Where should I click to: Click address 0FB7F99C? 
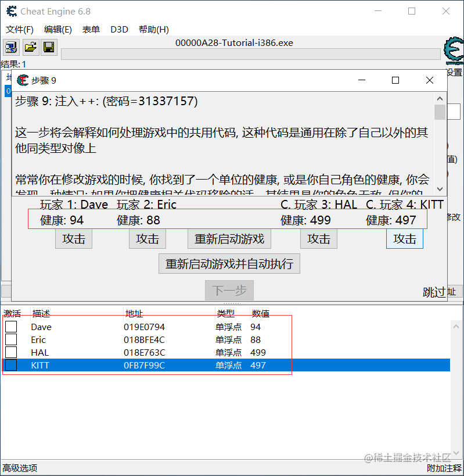tap(145, 365)
